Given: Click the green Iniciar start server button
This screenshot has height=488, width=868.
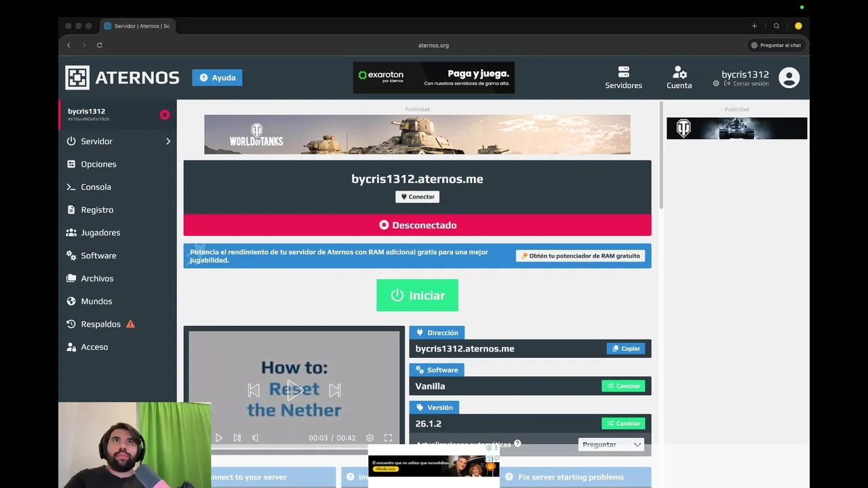Looking at the screenshot, I should (x=417, y=296).
